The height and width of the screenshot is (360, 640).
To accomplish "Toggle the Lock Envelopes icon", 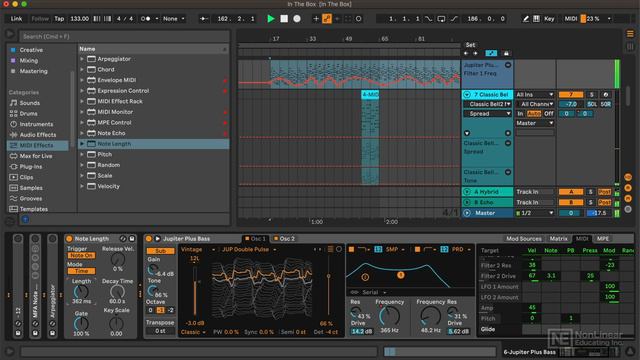I will (506, 53).
